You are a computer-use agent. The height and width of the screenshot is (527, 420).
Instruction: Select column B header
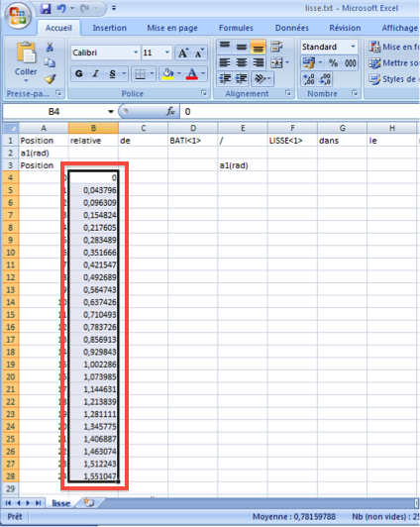point(93,128)
